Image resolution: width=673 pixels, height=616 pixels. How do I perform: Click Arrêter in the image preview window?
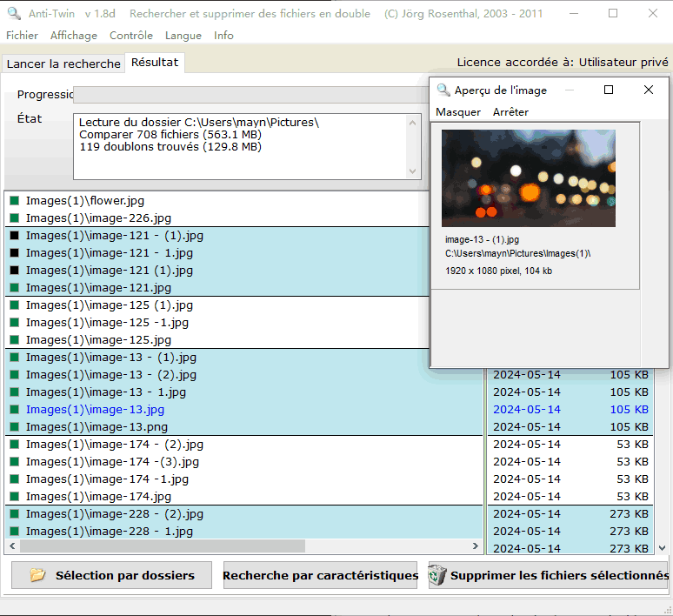coord(510,112)
